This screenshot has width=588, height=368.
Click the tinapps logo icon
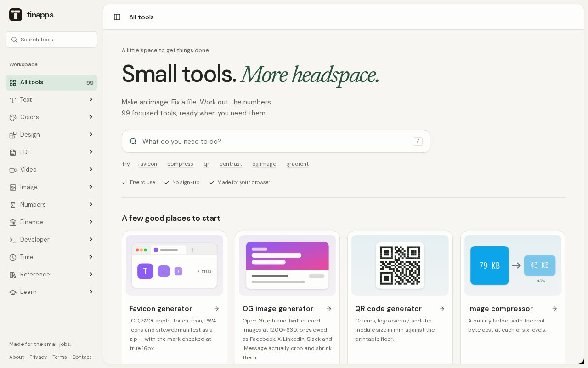click(x=16, y=15)
